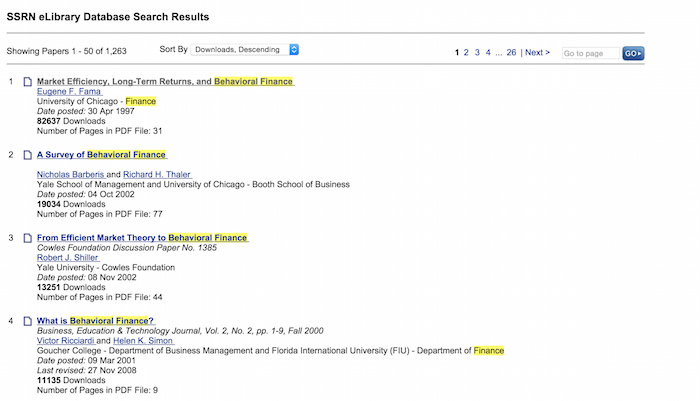Viewport: 700px width, 401px height.
Task: Click the Next > pagination link
Action: pos(538,52)
